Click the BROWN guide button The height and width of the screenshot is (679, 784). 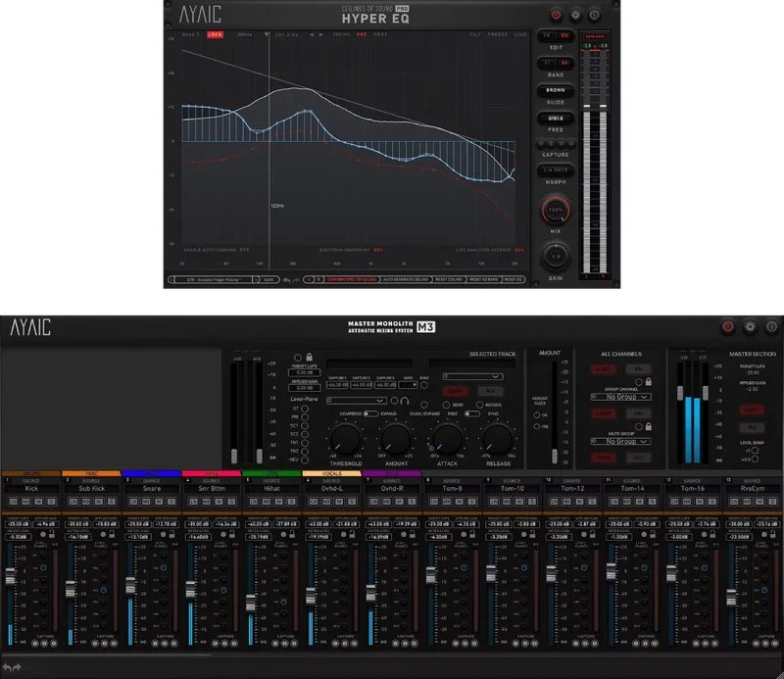pyautogui.click(x=556, y=90)
